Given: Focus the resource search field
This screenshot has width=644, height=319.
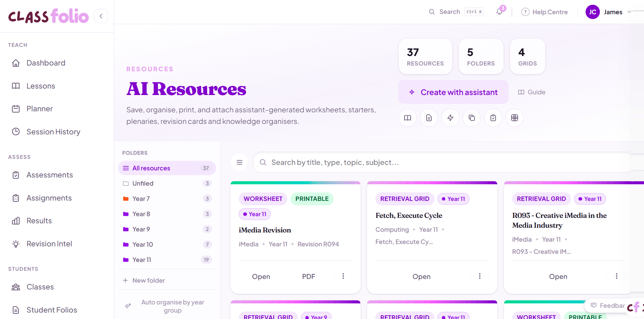Looking at the screenshot, I should tap(443, 162).
